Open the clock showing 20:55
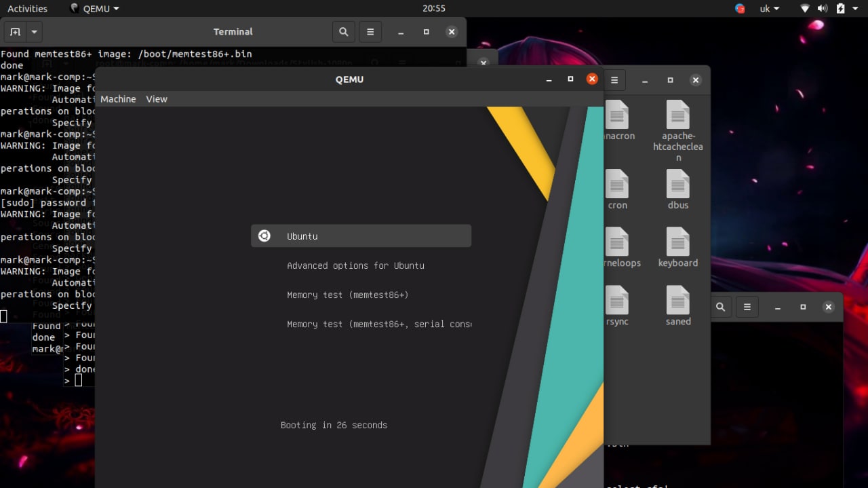Viewport: 868px width, 488px height. pyautogui.click(x=434, y=9)
